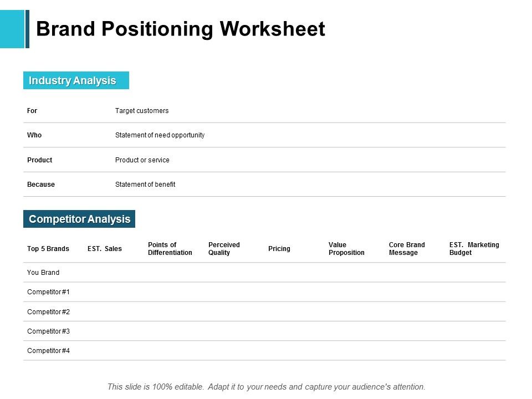The width and height of the screenshot is (532, 399).
Task: Select the Competitor Analysis header
Action: coord(79,219)
